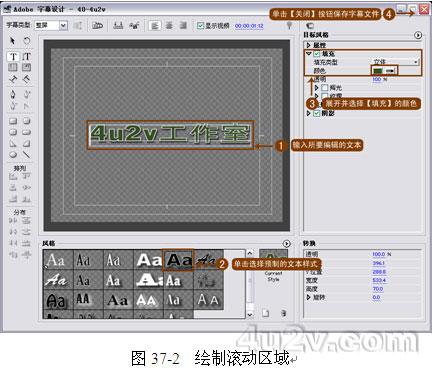Click the 高度 value 70.0
432x371 pixels.
[x=378, y=289]
